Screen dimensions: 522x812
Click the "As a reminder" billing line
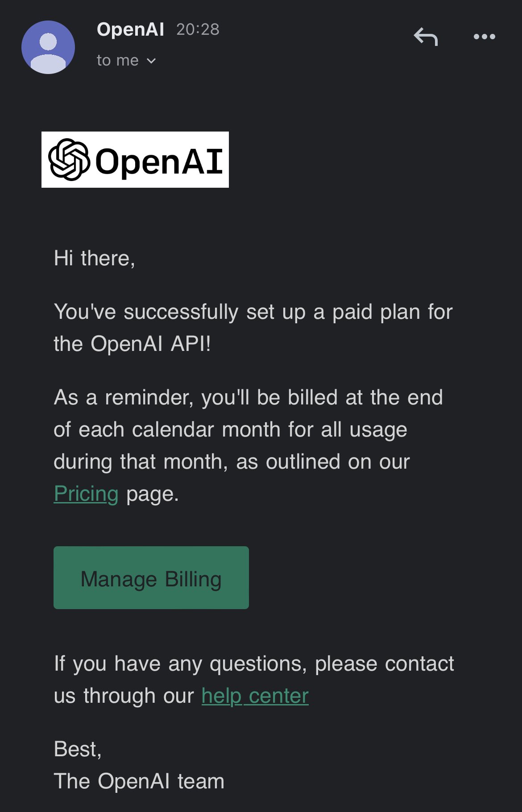[x=248, y=397]
